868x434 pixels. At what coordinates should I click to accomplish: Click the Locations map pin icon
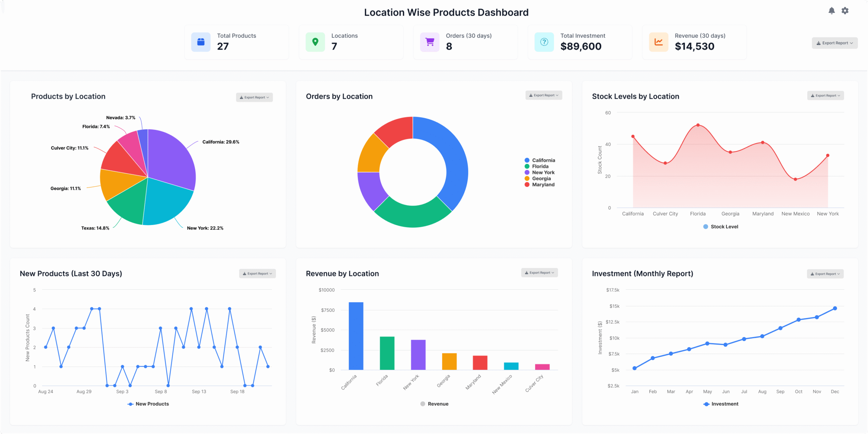[315, 41]
